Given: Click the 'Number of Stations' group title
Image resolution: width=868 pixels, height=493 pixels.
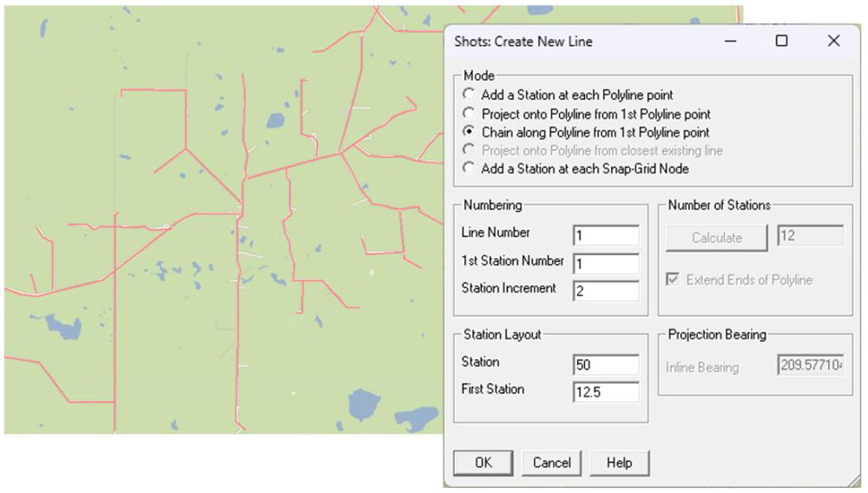Looking at the screenshot, I should tap(719, 206).
